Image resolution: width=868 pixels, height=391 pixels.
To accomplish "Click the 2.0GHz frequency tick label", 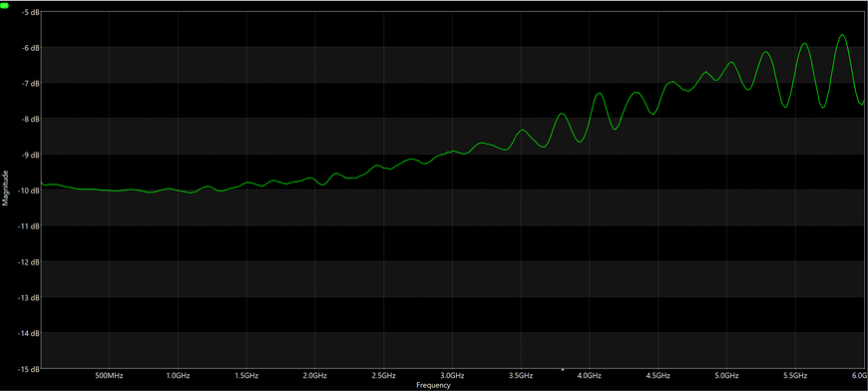I will coord(315,375).
